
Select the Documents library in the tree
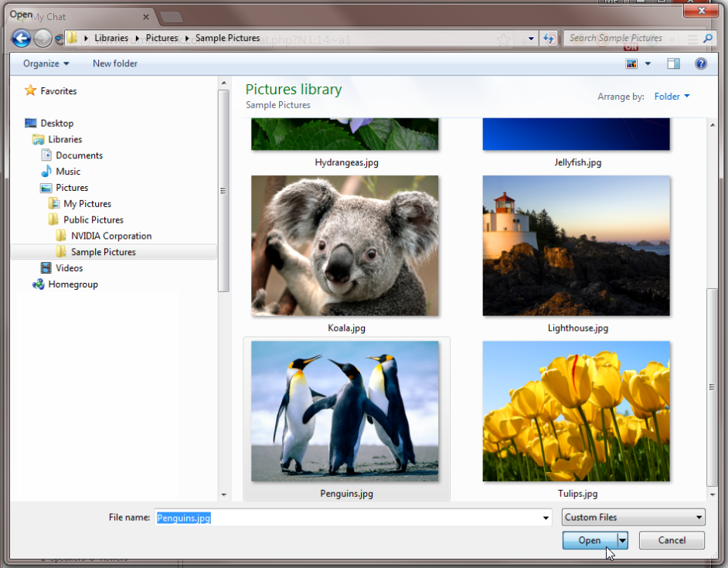(79, 155)
